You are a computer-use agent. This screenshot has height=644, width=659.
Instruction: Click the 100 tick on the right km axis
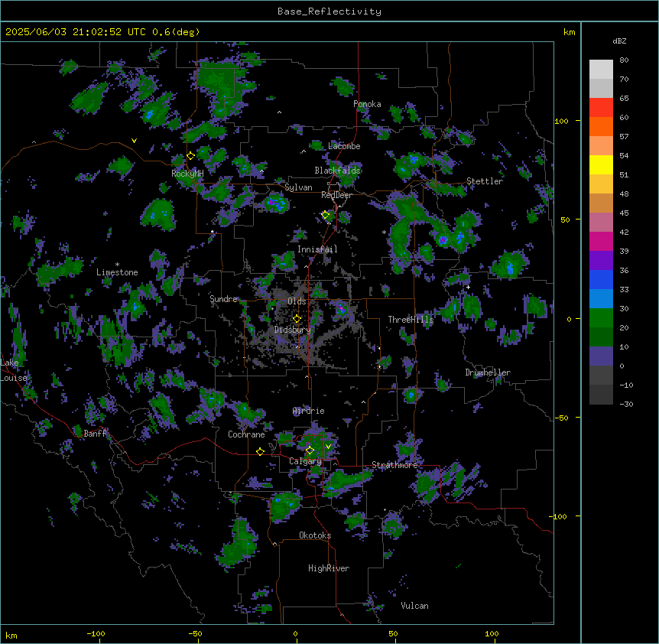561,121
